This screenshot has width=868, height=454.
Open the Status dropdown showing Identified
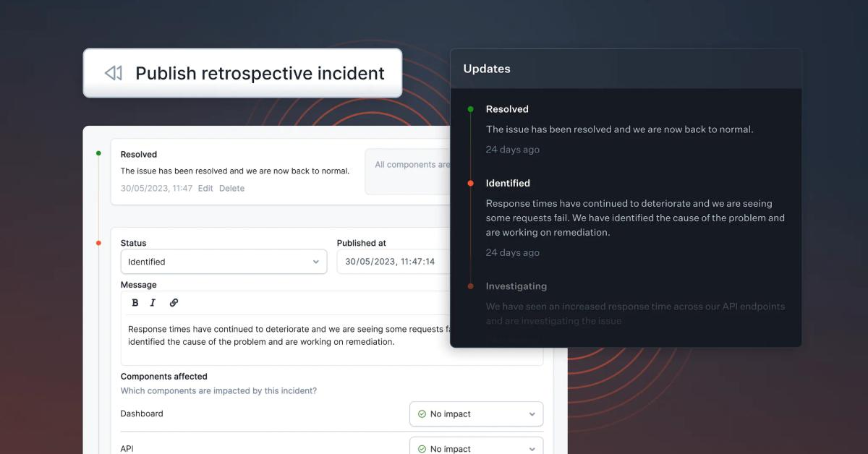(224, 262)
